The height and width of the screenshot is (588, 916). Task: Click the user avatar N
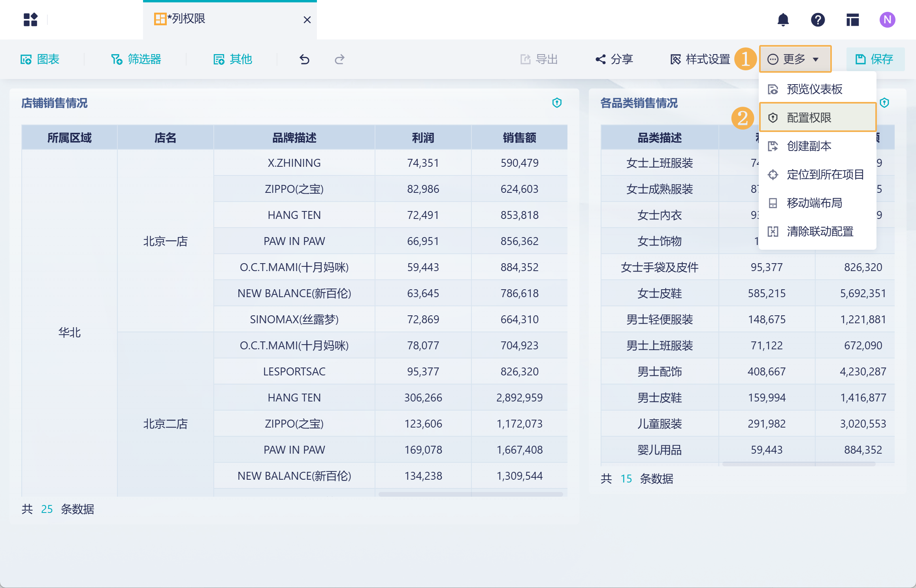(x=887, y=20)
